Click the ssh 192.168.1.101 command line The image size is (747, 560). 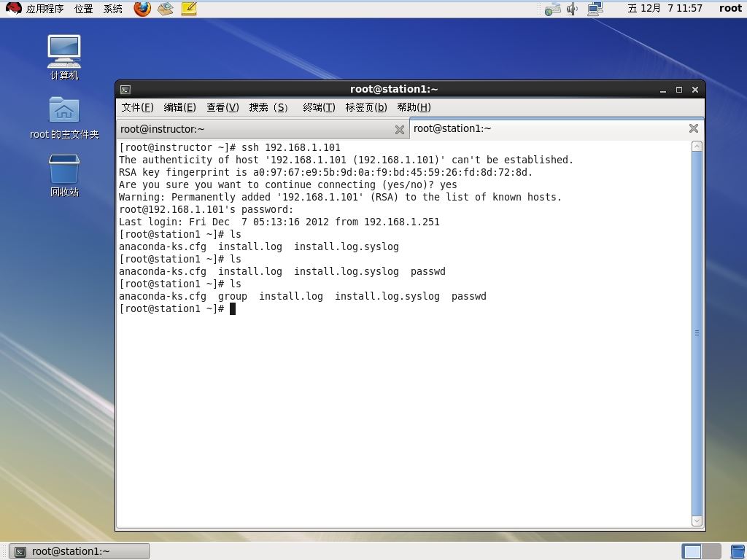230,147
